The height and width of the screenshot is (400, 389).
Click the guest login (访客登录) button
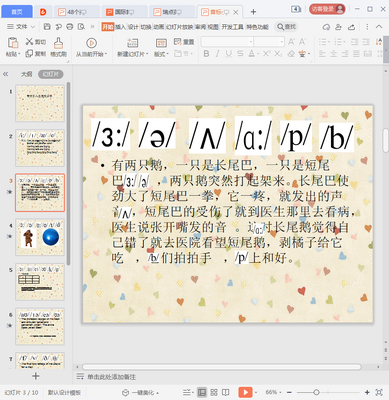[327, 9]
